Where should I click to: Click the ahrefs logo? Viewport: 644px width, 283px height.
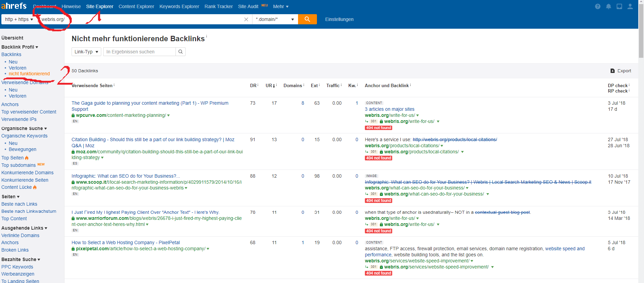coord(14,6)
